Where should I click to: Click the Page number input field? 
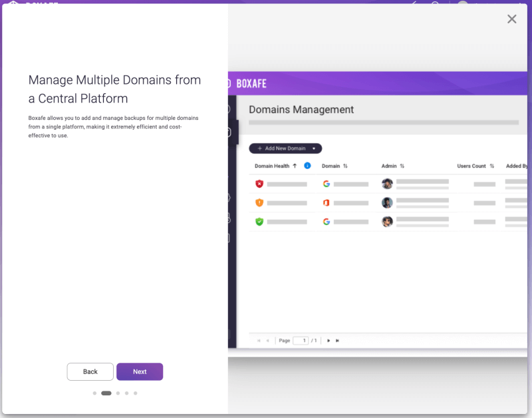tap(301, 341)
